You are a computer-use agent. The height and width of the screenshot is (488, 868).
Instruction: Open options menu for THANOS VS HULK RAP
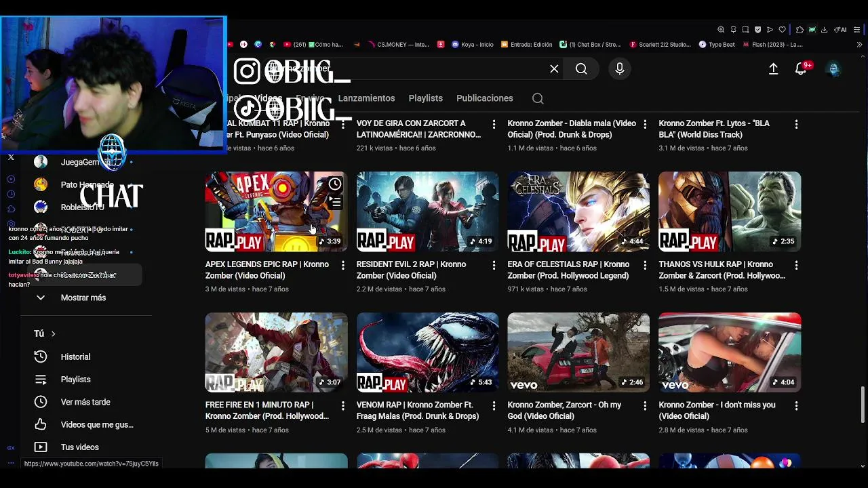point(796,265)
